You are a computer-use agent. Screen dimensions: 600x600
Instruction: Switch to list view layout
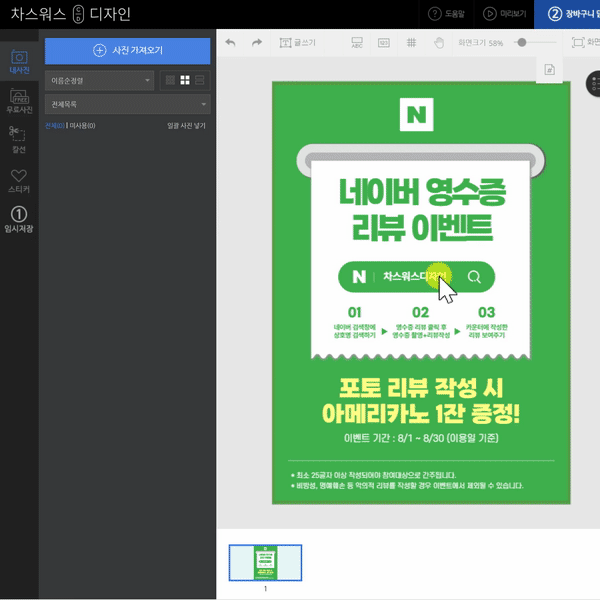[199, 80]
